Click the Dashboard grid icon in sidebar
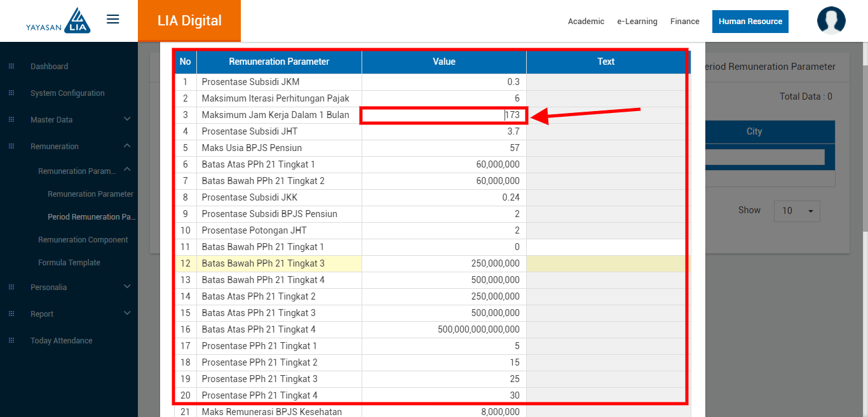Image resolution: width=868 pixels, height=417 pixels. tap(11, 67)
